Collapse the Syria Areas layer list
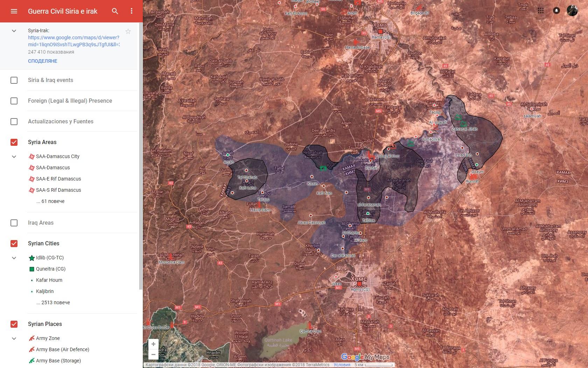The width and height of the screenshot is (588, 368). [x=14, y=157]
